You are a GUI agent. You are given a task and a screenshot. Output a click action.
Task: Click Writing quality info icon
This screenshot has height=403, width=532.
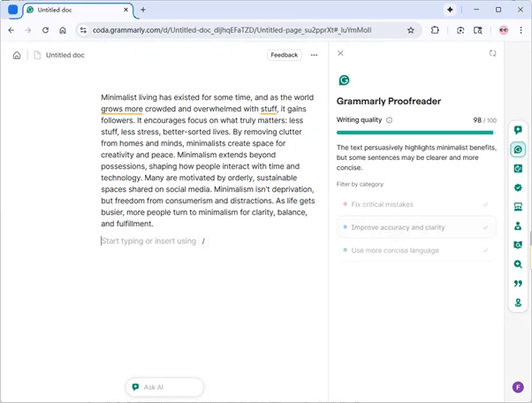pyautogui.click(x=389, y=120)
